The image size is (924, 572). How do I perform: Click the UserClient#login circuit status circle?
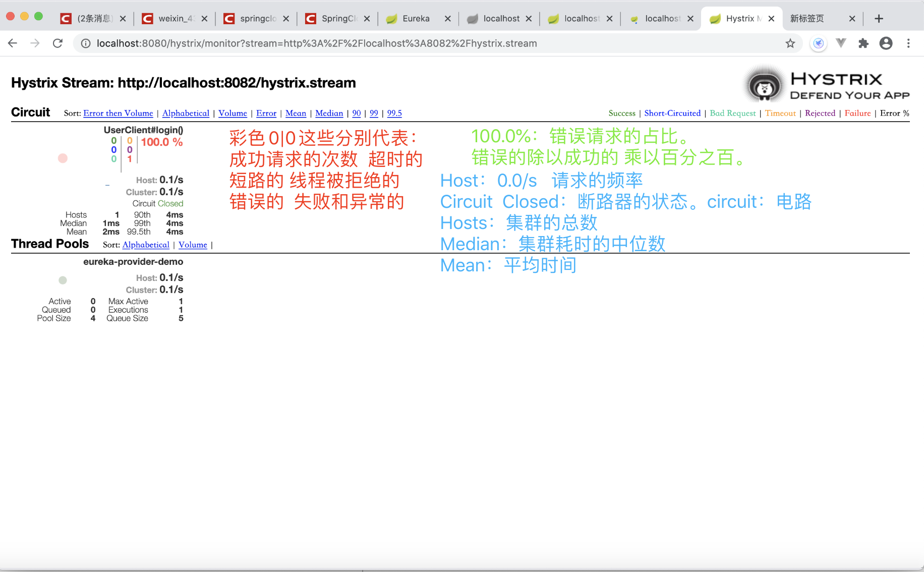(x=63, y=158)
